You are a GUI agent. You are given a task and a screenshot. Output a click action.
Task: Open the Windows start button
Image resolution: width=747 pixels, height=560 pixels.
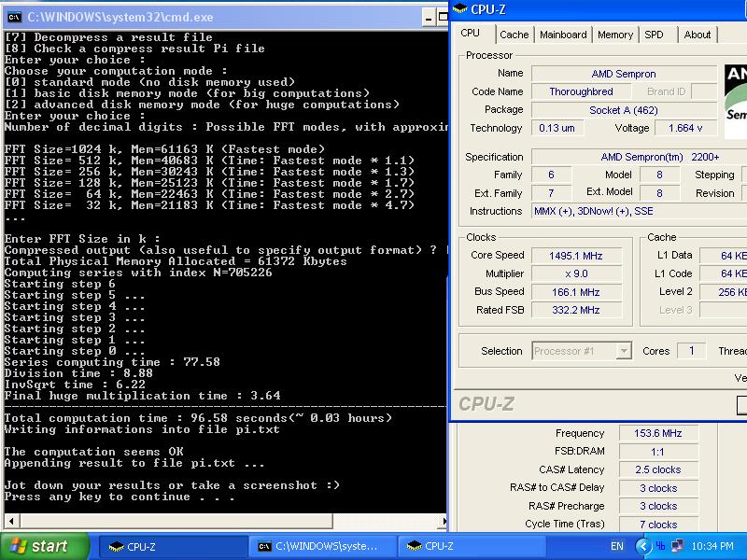coord(45,546)
